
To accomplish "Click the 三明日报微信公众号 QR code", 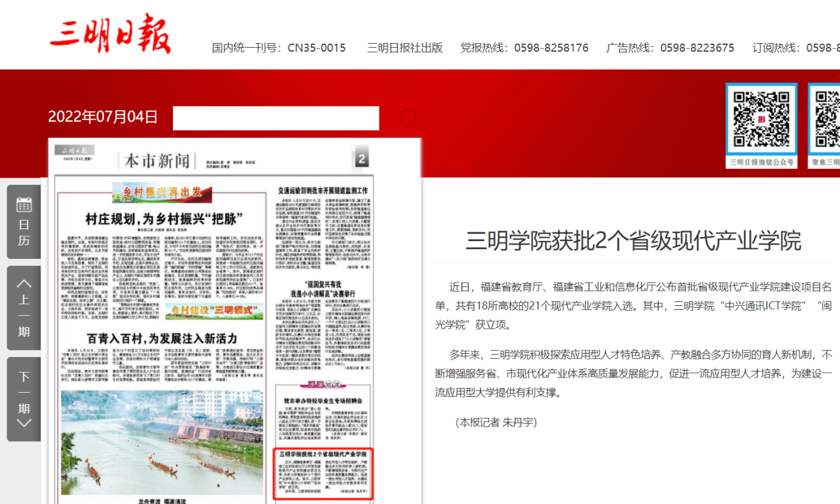I will pos(761,119).
